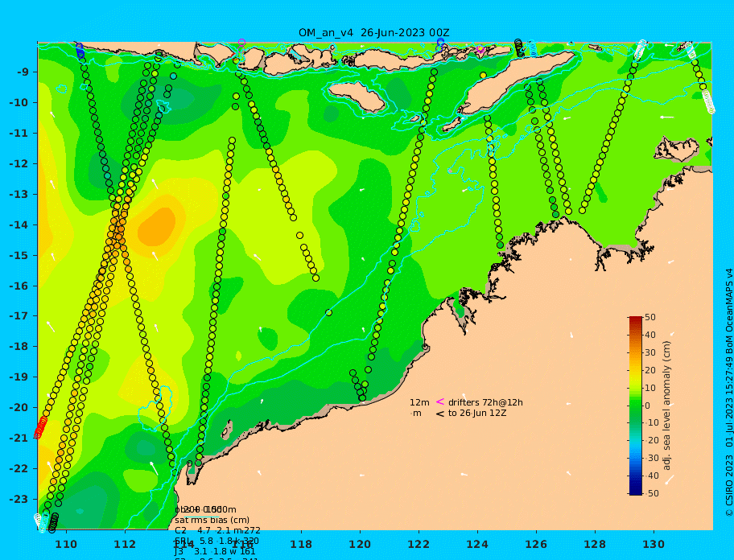Click the 112 longitude axis label
This screenshot has width=734, height=560.
125,544
